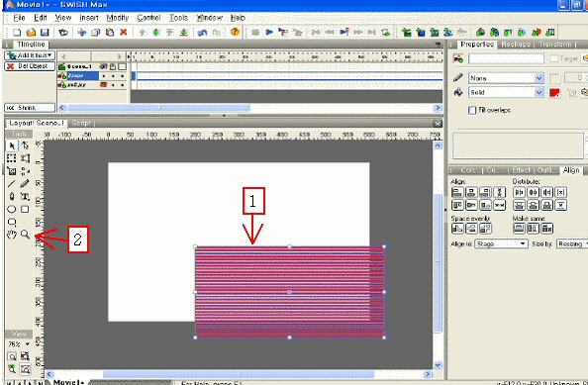Enable the Fill overlaps checkbox
This screenshot has height=385, width=588.
coord(472,110)
